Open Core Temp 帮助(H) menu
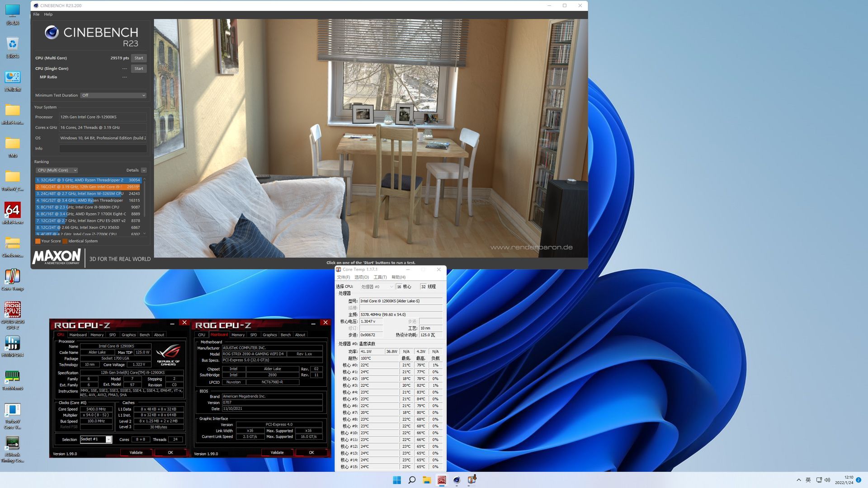Screen dimensions: 868x488 398,277
